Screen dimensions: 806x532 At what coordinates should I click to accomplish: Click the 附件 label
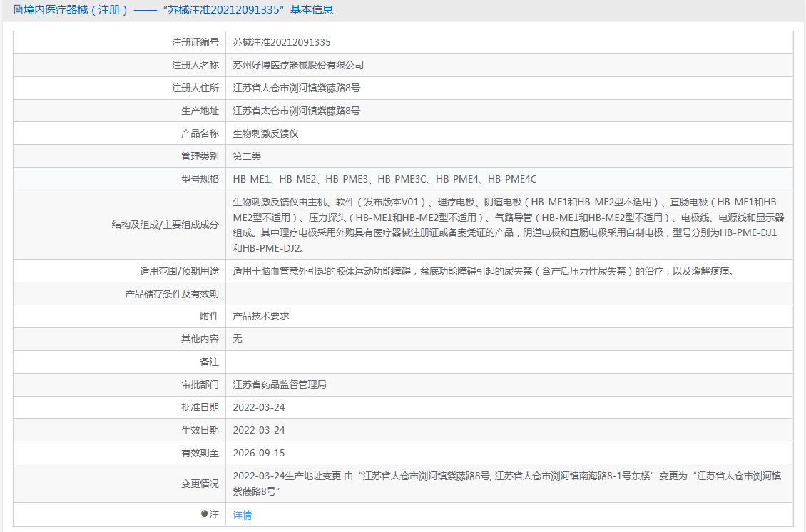click(x=209, y=316)
